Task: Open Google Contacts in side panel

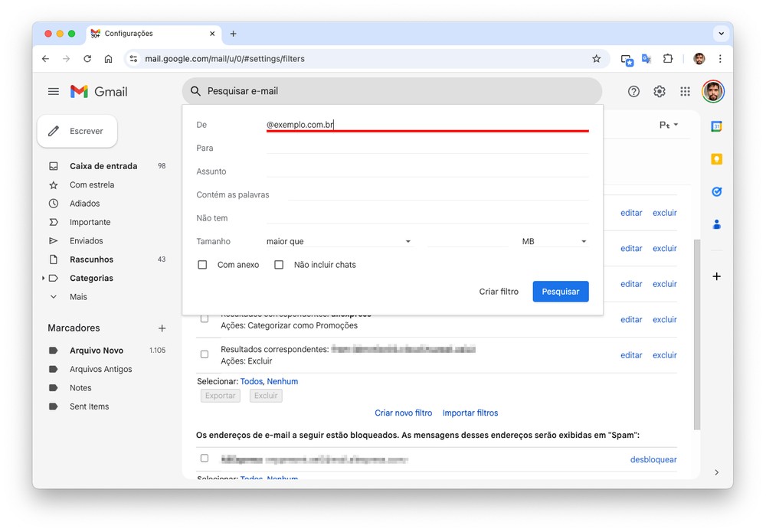Action: point(716,224)
